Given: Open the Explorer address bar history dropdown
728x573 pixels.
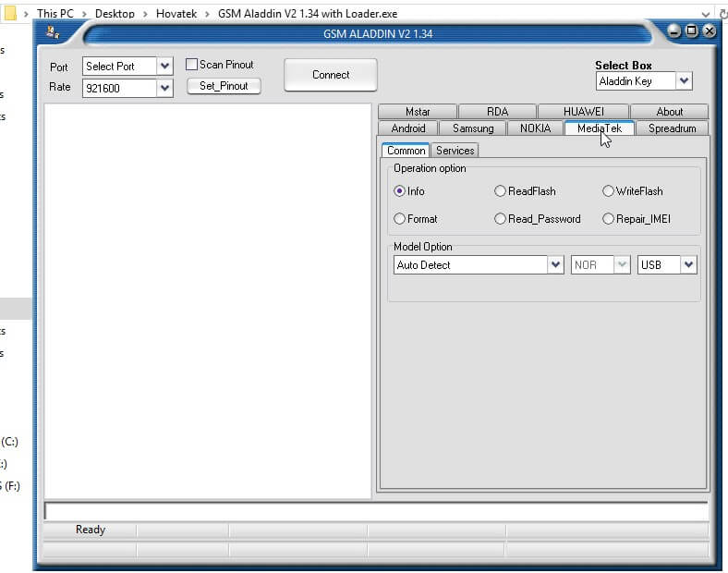Looking at the screenshot, I should click(706, 15).
